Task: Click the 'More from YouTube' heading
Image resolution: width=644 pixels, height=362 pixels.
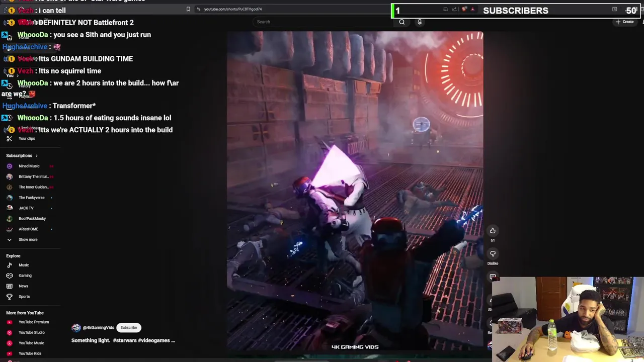Action: (x=25, y=313)
